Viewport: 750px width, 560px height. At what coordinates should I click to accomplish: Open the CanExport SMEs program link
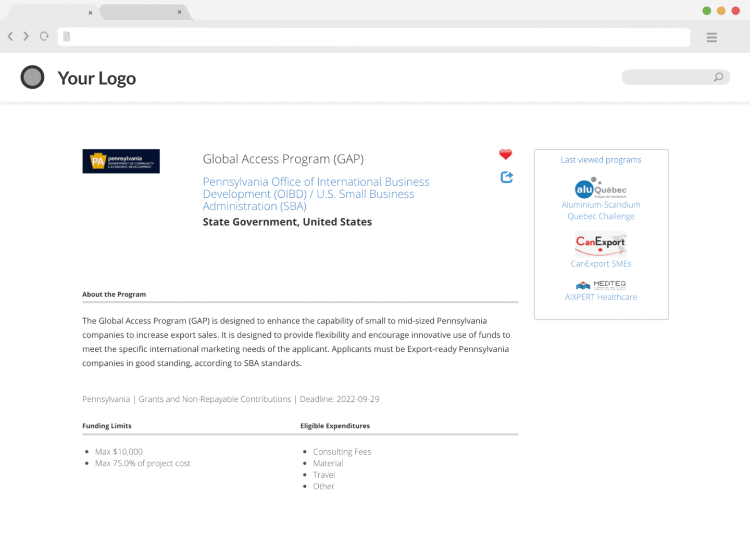(x=601, y=264)
